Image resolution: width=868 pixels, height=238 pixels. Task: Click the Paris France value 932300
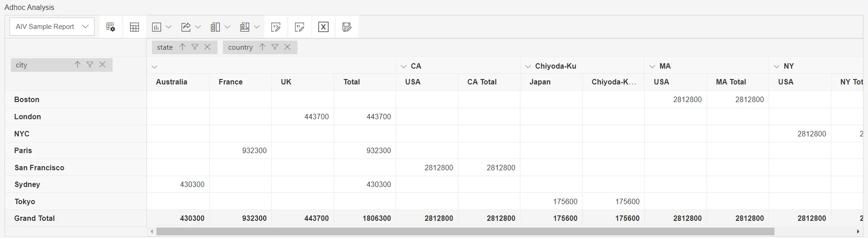click(x=254, y=150)
